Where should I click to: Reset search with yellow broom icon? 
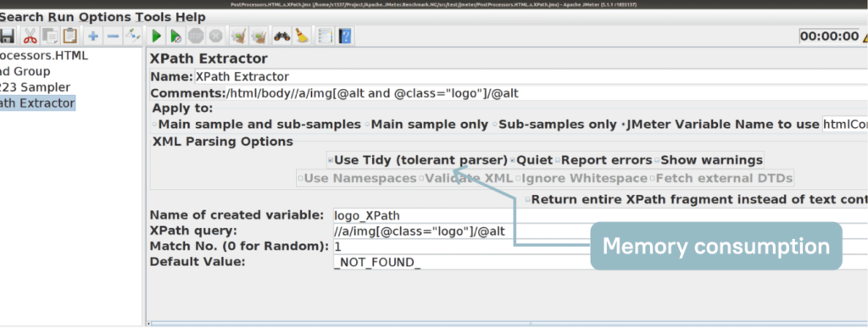click(x=302, y=36)
